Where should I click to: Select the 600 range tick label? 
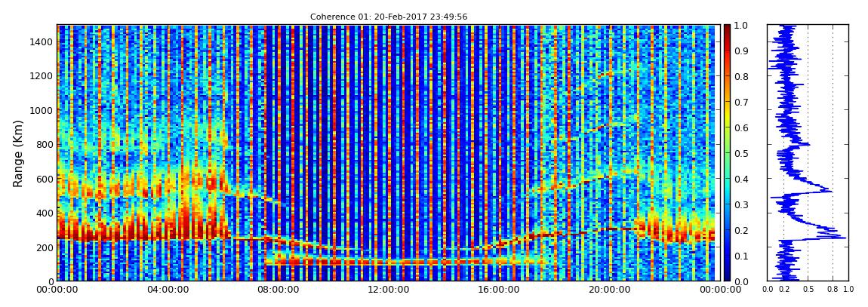pos(44,179)
